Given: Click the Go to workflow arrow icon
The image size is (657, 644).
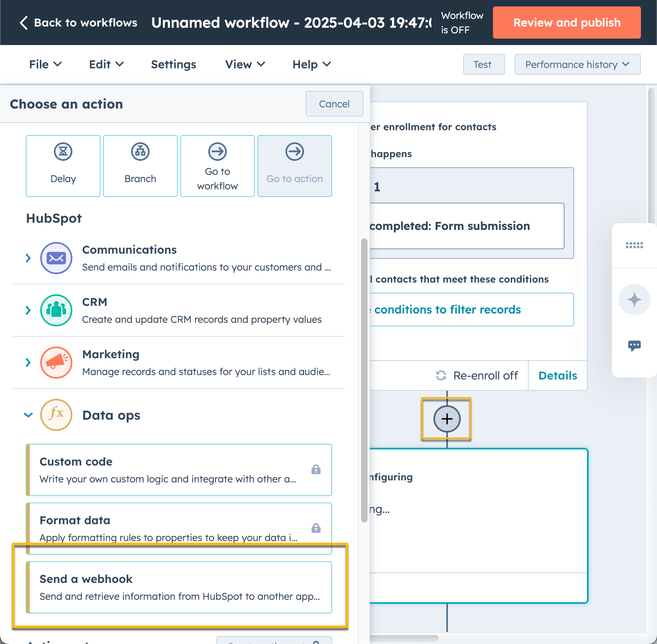Looking at the screenshot, I should click(x=218, y=152).
